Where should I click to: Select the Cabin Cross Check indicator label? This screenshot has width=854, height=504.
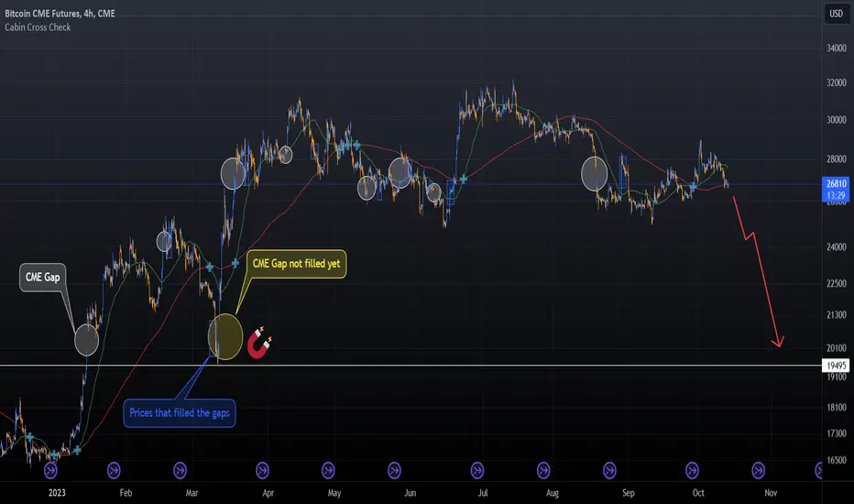click(x=38, y=27)
